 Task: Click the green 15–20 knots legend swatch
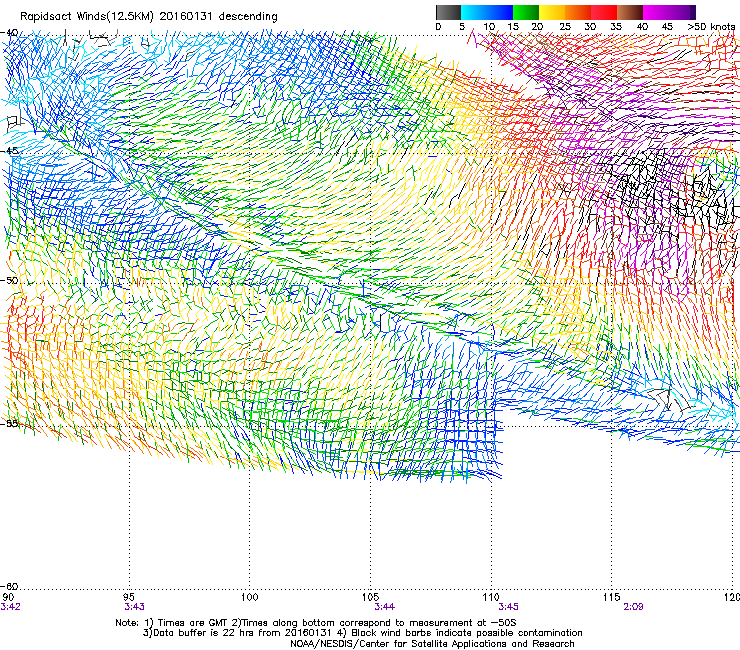click(526, 12)
